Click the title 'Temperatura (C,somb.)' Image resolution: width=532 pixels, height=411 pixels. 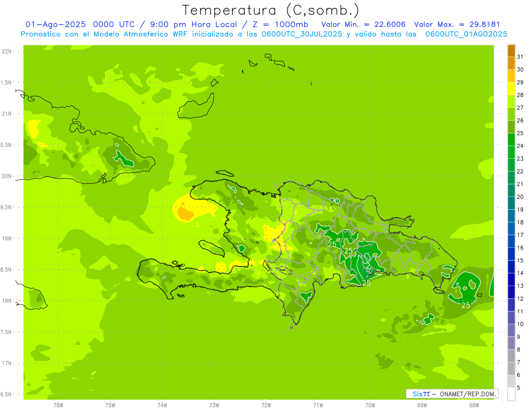(x=270, y=11)
